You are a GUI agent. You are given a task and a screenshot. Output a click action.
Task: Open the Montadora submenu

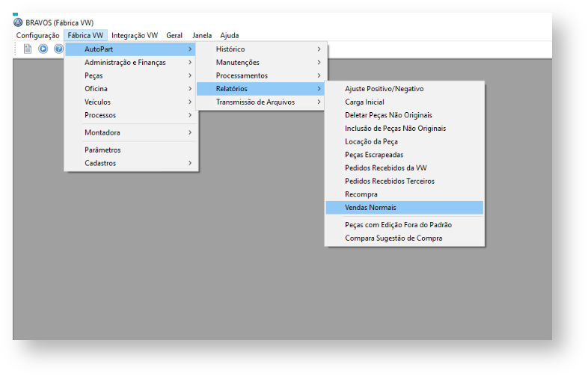tap(131, 132)
